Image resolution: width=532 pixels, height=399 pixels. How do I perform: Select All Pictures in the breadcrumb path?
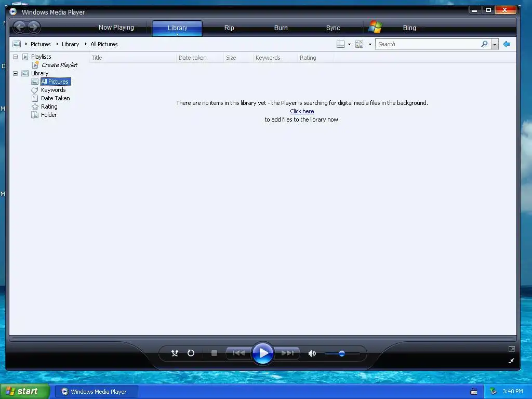[x=104, y=44]
